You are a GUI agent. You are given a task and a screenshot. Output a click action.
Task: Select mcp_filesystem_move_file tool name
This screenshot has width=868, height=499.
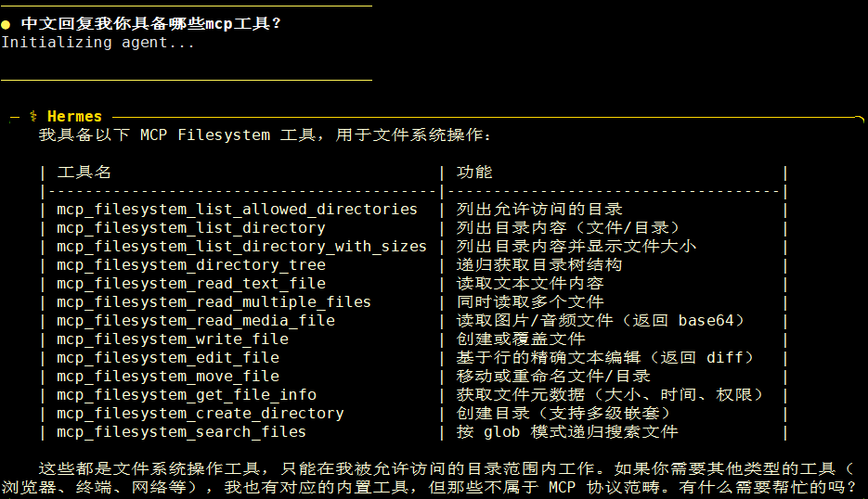point(168,377)
